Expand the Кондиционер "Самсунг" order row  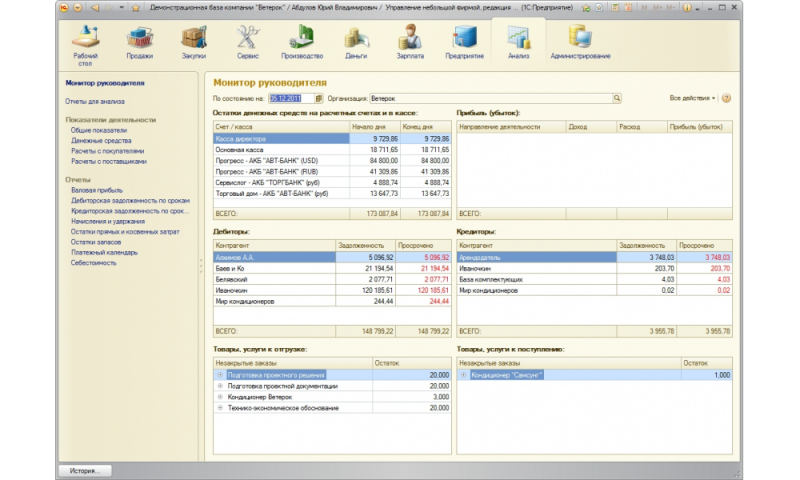coord(462,375)
